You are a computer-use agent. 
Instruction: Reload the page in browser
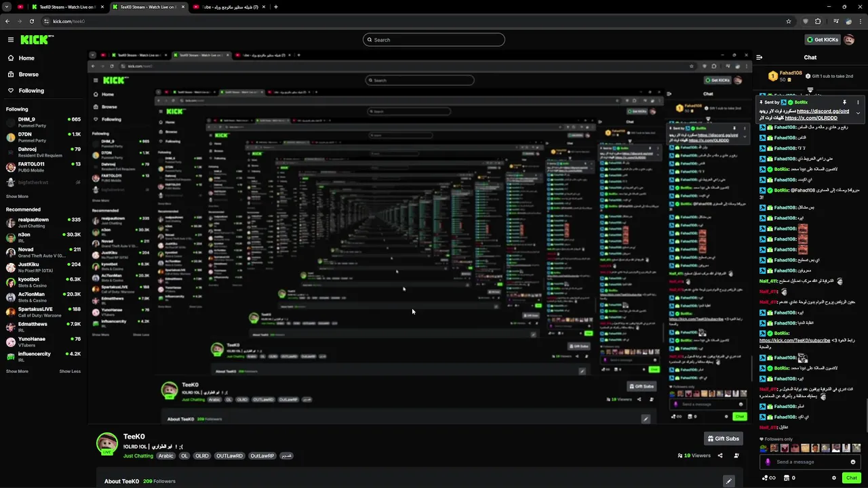click(x=33, y=21)
